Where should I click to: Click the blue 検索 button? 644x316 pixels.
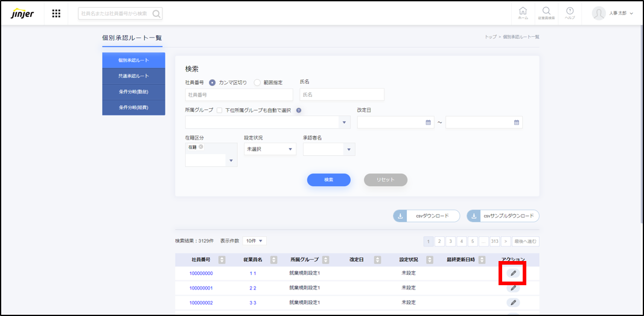[x=328, y=179]
